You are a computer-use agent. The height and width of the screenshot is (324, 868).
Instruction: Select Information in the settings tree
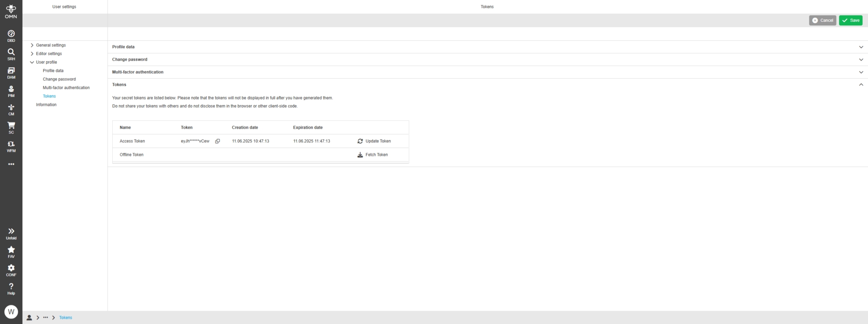tap(46, 105)
